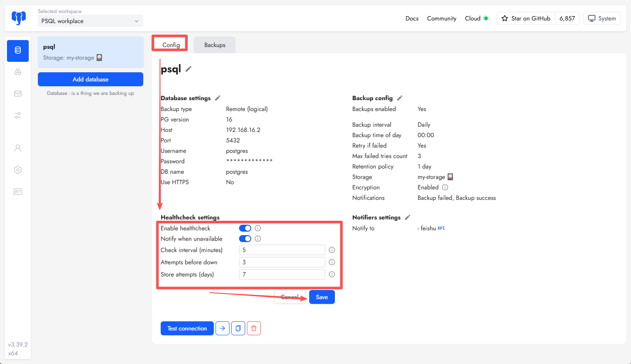
Task: Click the Cancel button
Action: (290, 297)
